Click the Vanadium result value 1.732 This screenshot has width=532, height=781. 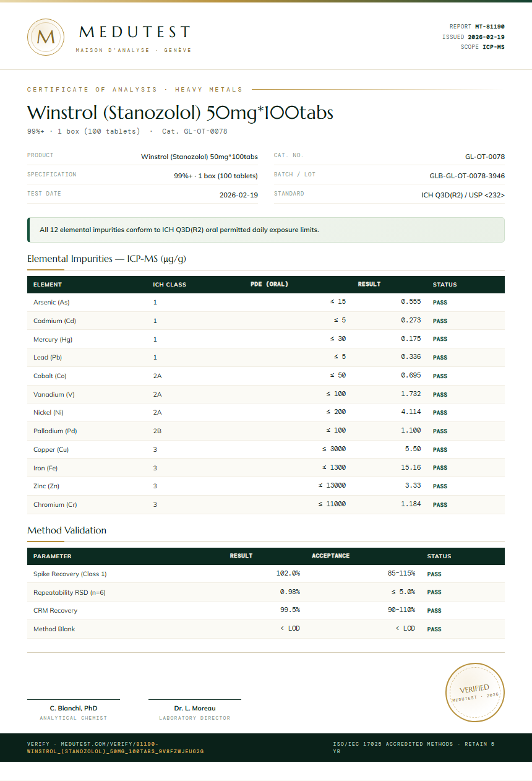click(411, 394)
